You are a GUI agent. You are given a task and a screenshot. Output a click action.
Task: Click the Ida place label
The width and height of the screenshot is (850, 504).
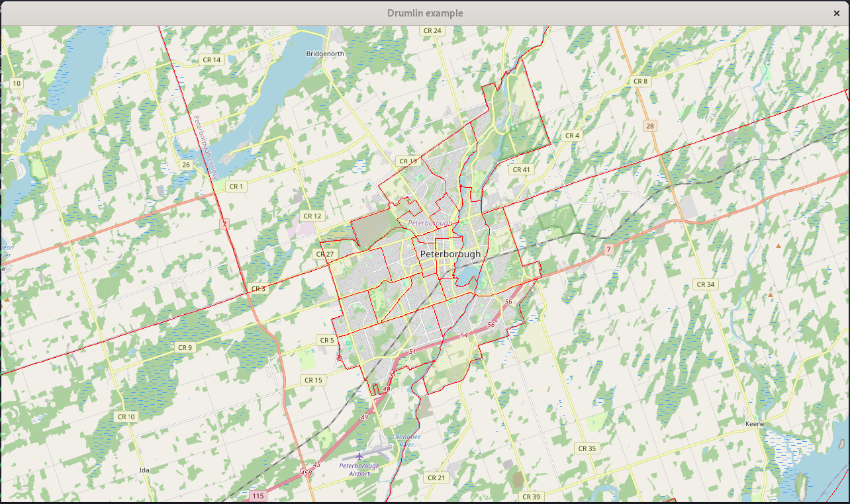[x=144, y=470]
